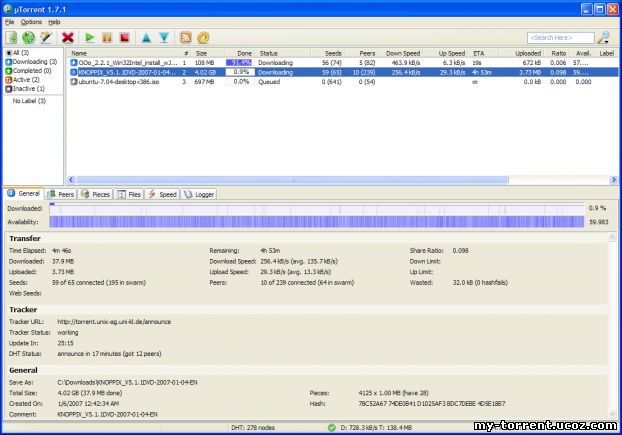Switch to the Files tab
The image size is (622, 435).
(129, 194)
